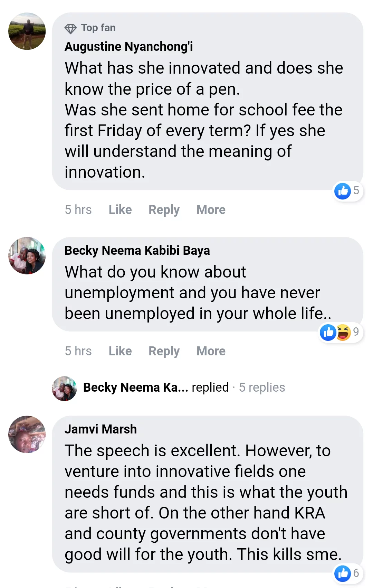Click the like reaction icon on Jamvi's comment

pos(343,573)
